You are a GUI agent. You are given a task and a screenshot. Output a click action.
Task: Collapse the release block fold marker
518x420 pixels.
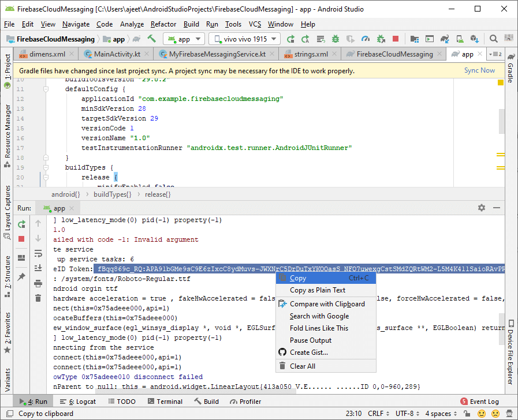(x=46, y=178)
